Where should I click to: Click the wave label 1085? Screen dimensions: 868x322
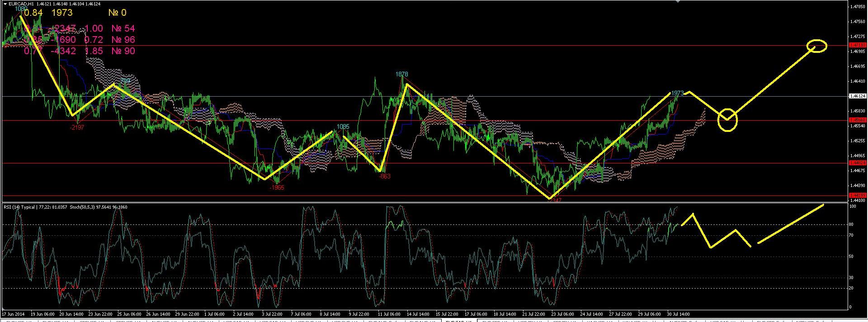343,126
